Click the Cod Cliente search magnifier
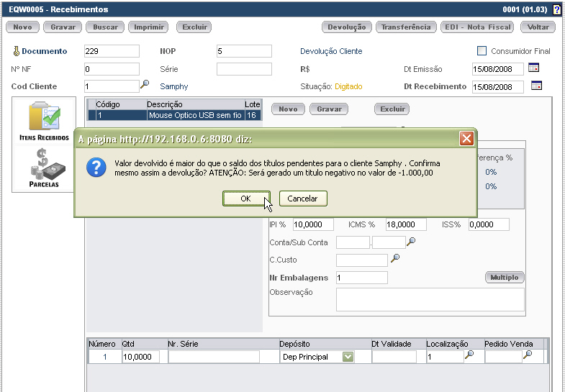 (x=145, y=85)
